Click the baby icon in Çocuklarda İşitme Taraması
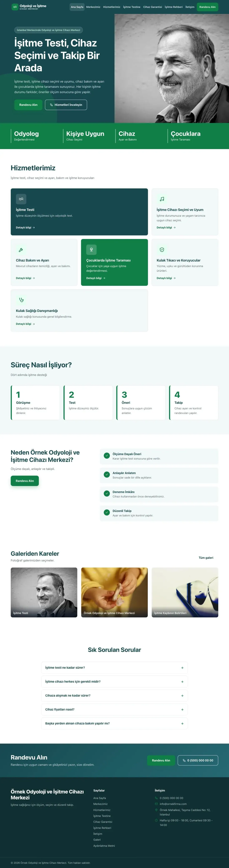Viewport: 229px width, 868px height. coord(91,250)
